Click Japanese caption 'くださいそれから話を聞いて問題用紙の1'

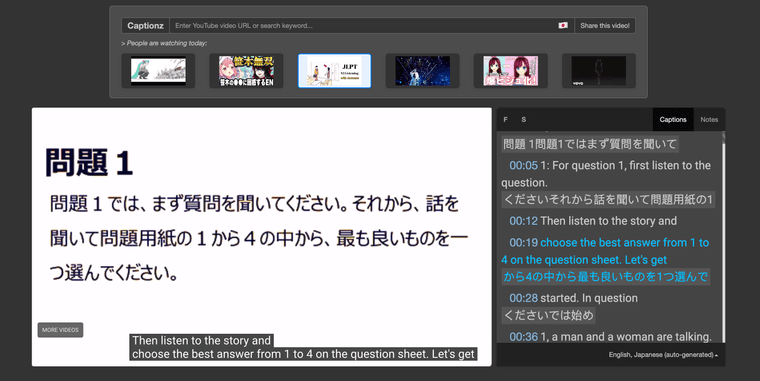pyautogui.click(x=608, y=199)
